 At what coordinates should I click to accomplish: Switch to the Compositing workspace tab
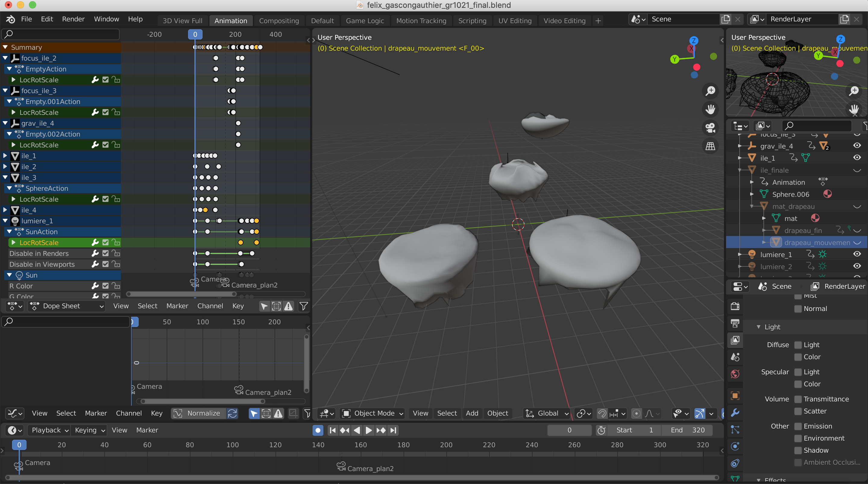pyautogui.click(x=279, y=20)
